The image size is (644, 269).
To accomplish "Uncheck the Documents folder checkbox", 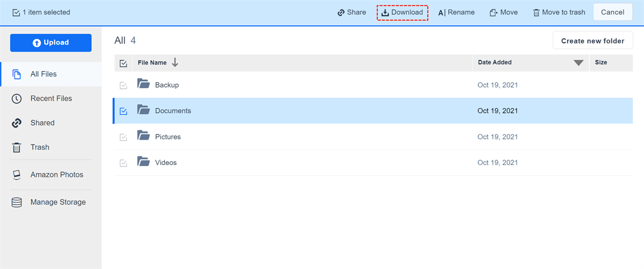I will tap(123, 111).
